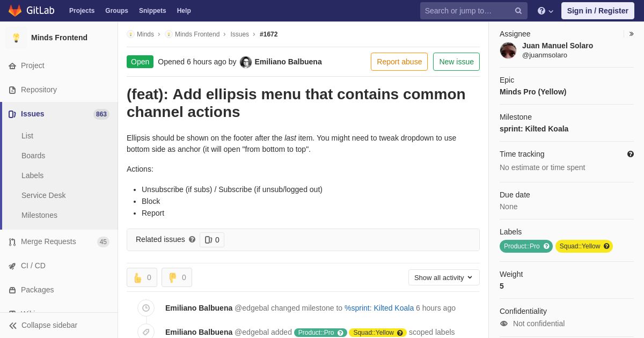The height and width of the screenshot is (338, 644).
Task: Open the Repository sidebar section
Action: click(39, 90)
